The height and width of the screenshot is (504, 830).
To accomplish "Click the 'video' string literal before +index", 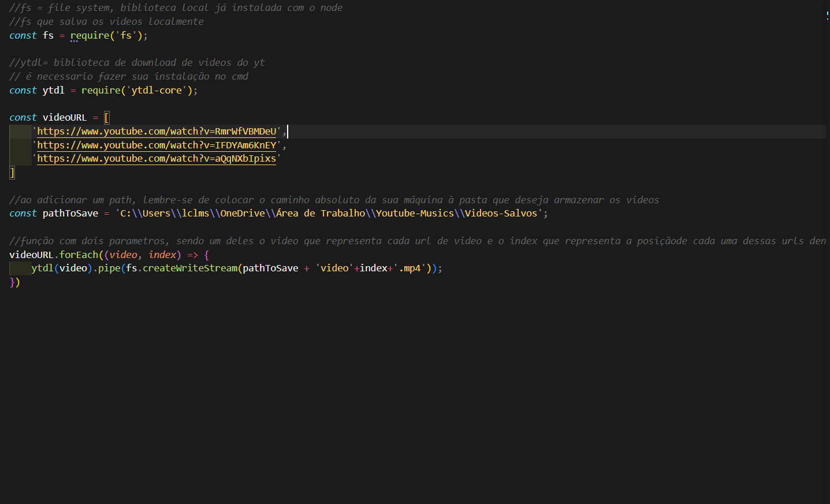I will click(334, 268).
